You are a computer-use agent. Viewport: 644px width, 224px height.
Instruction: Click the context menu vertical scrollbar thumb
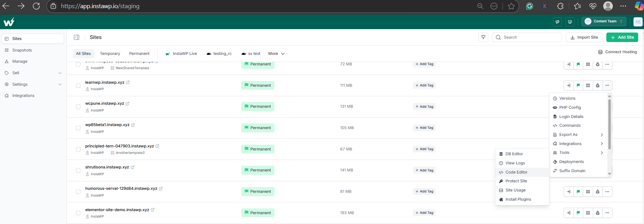(x=609, y=124)
